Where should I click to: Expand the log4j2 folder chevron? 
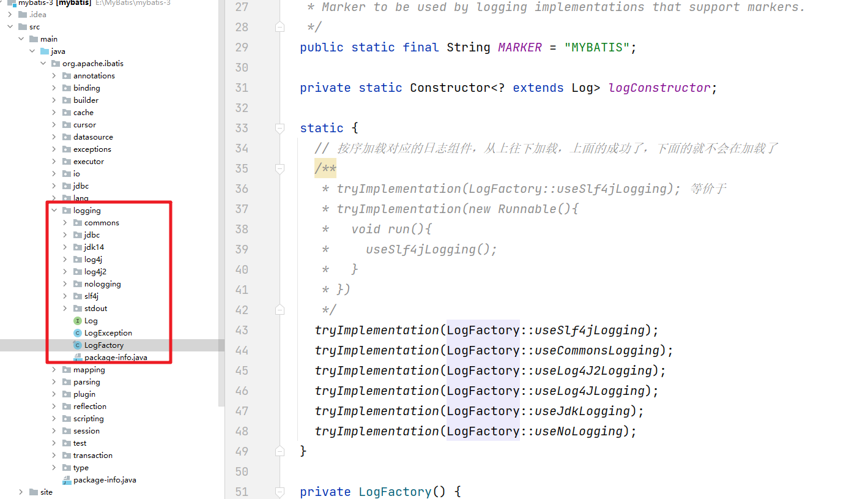65,272
